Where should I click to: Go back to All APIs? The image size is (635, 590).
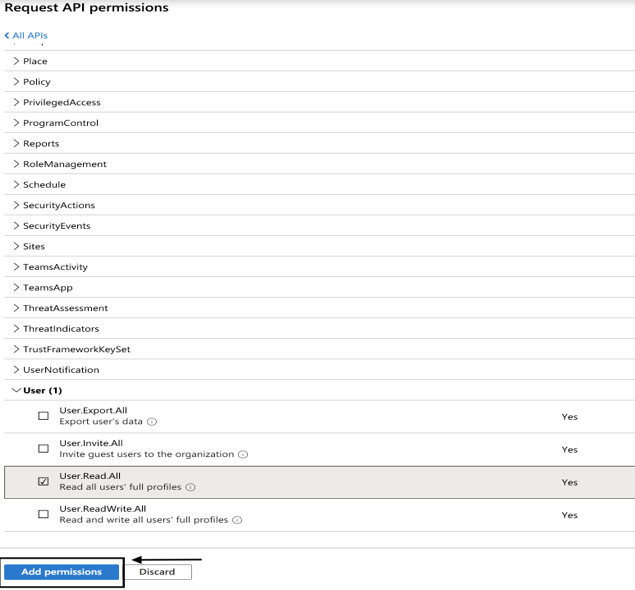click(28, 36)
